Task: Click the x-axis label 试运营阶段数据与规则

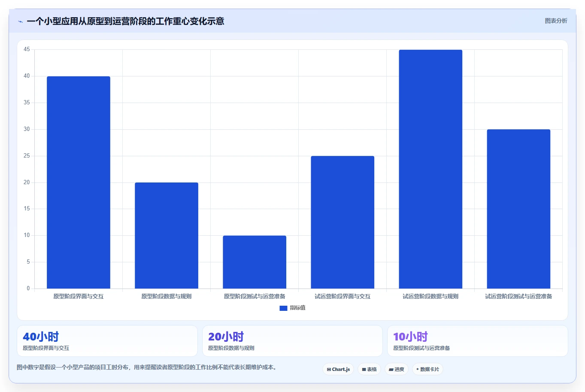Action: tap(430, 296)
